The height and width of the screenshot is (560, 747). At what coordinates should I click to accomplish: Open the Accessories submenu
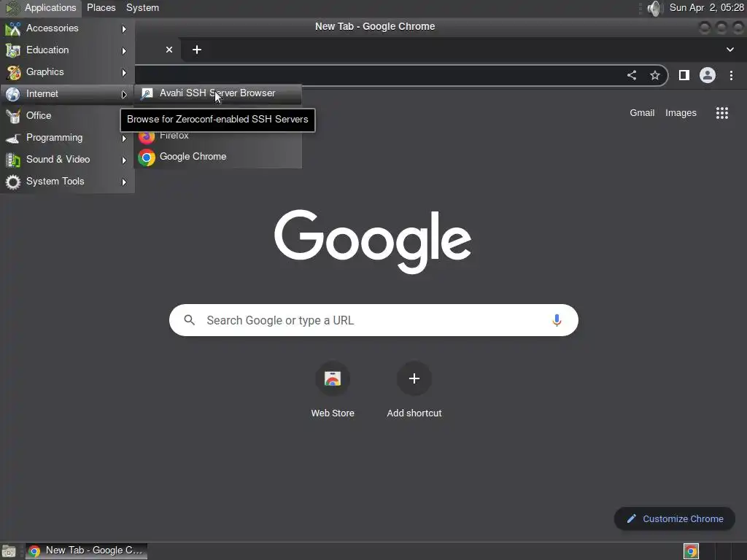[67, 28]
